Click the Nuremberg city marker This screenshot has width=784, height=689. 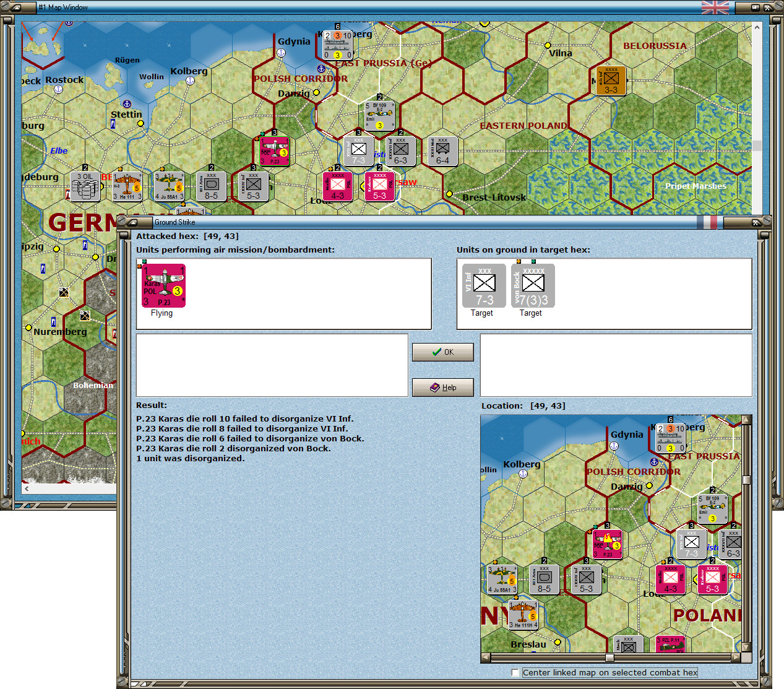[x=28, y=327]
